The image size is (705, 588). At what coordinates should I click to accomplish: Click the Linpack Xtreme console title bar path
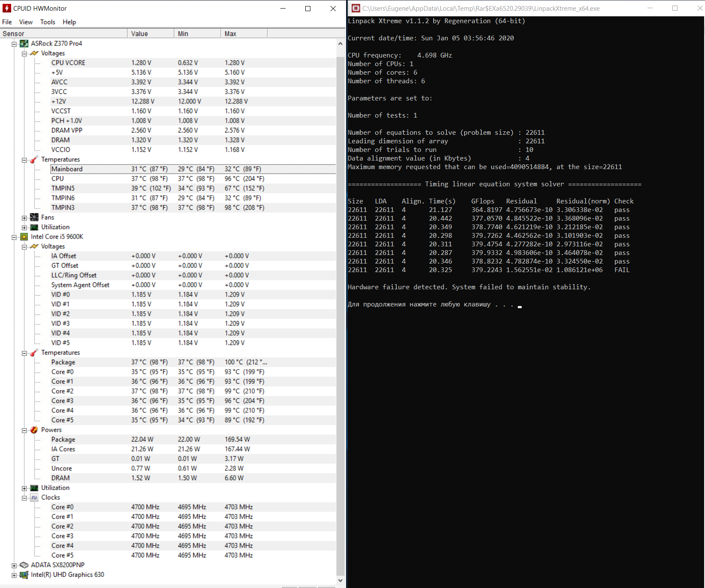[x=481, y=8]
